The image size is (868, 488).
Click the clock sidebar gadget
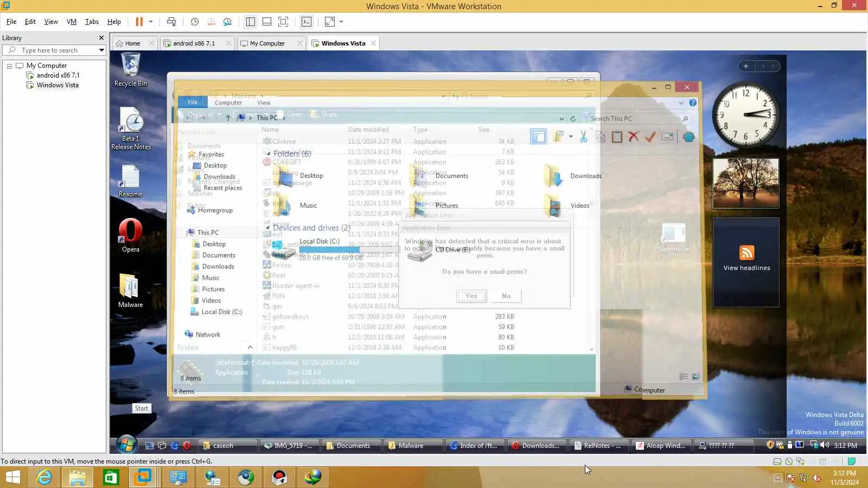coord(746,115)
